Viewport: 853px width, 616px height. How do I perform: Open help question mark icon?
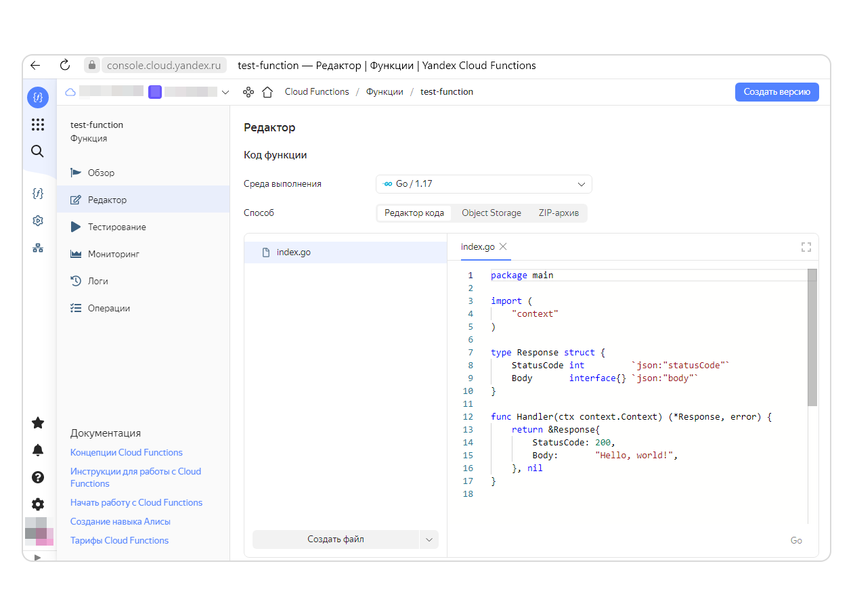[38, 477]
